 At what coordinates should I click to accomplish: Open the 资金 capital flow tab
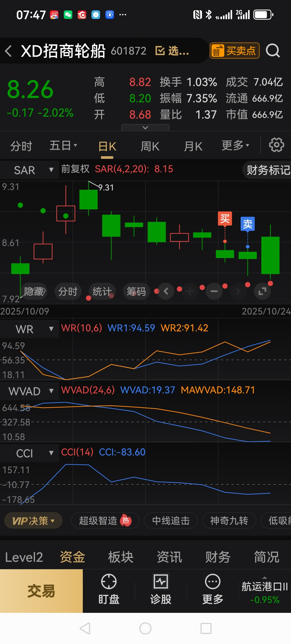click(73, 557)
